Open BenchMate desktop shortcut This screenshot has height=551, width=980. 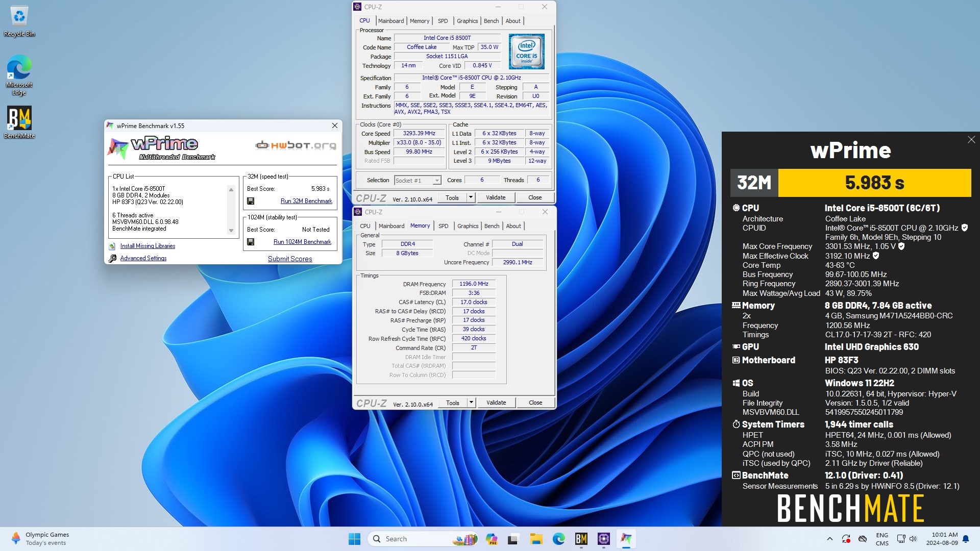click(19, 122)
